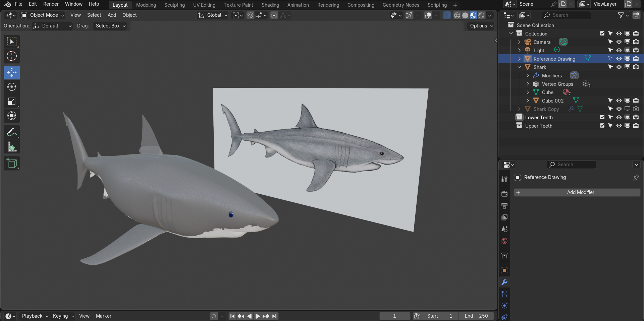The image size is (644, 321).
Task: Select the Rotate tool in toolbar
Action: (12, 87)
